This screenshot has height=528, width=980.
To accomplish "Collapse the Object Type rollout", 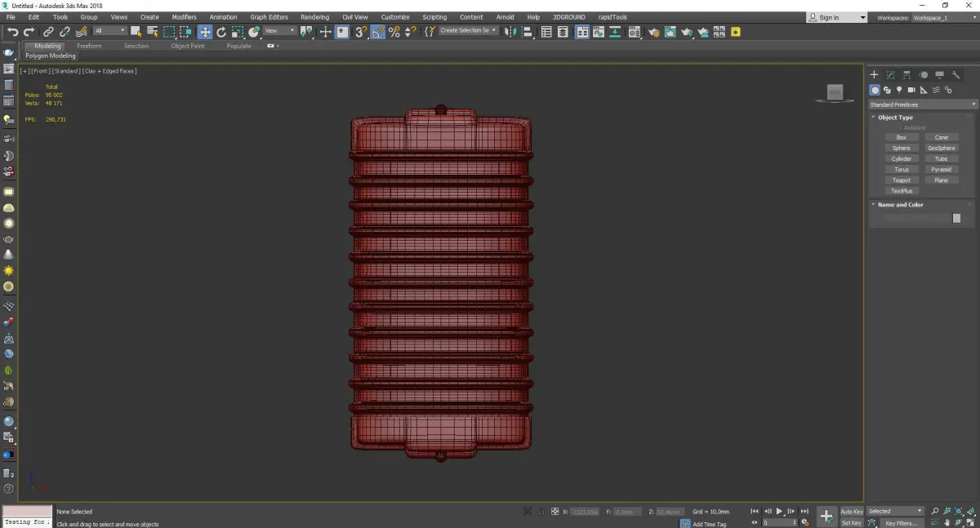I will 895,118.
